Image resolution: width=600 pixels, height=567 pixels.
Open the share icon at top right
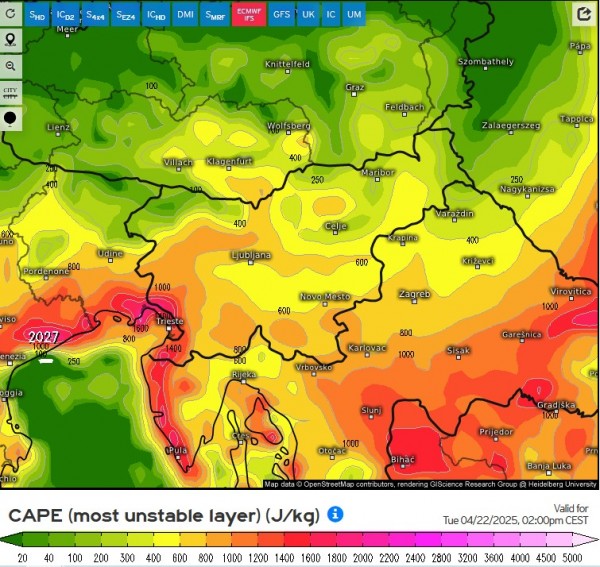pos(584,14)
